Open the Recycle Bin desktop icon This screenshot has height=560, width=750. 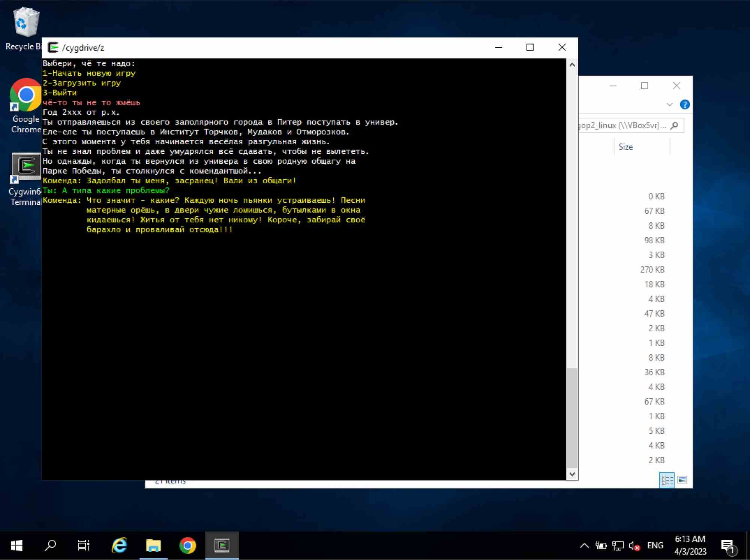tap(25, 28)
